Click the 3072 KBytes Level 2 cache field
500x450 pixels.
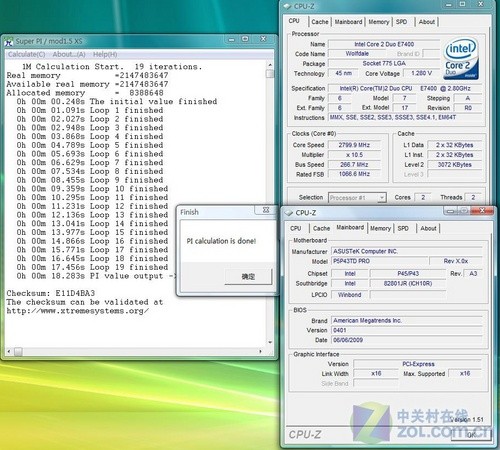(455, 164)
